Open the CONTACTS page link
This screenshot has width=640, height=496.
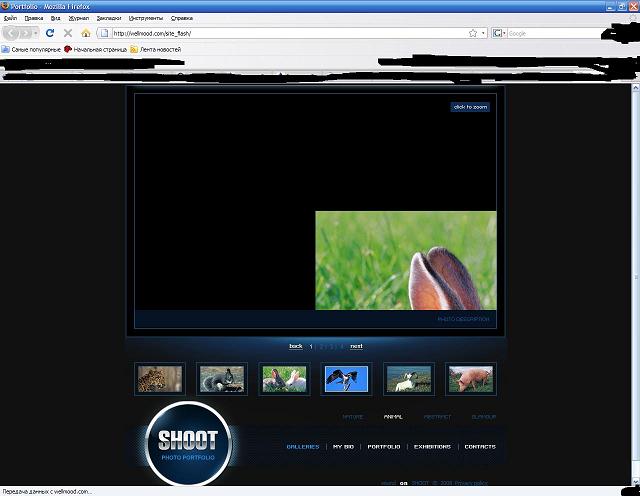tap(480, 447)
